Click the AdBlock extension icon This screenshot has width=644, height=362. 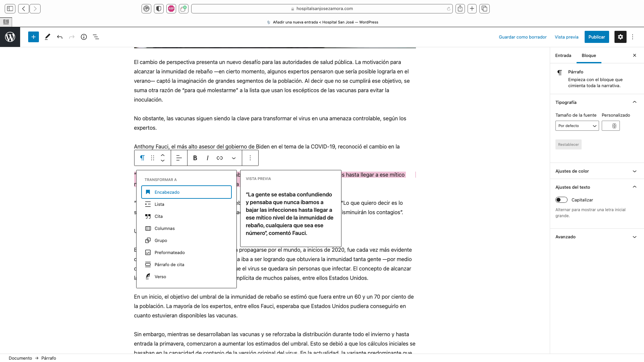click(171, 8)
